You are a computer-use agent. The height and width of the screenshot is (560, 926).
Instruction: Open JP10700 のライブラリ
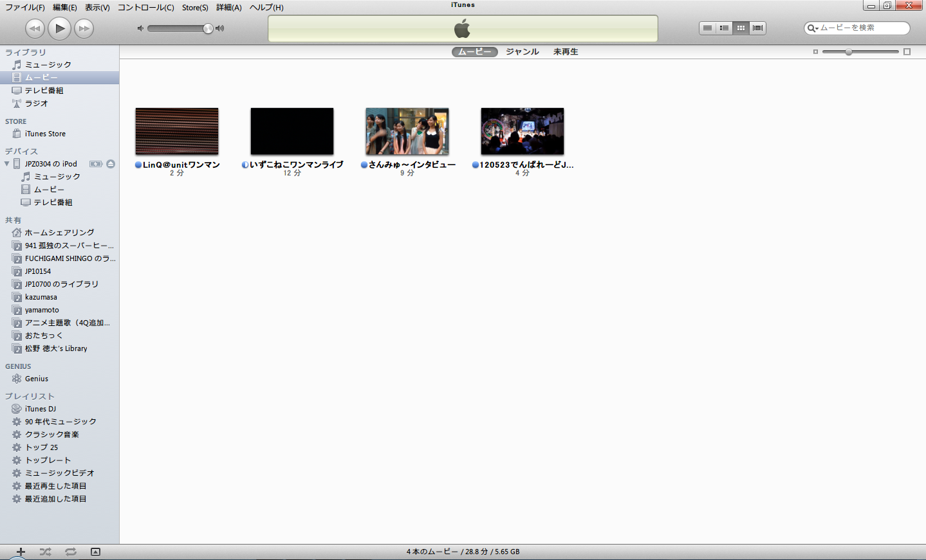coord(59,284)
